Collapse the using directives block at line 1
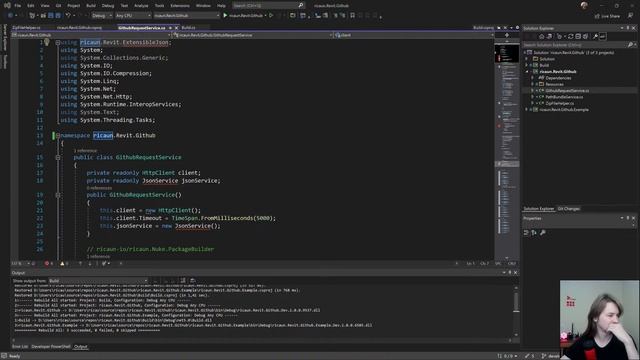 tap(58, 42)
